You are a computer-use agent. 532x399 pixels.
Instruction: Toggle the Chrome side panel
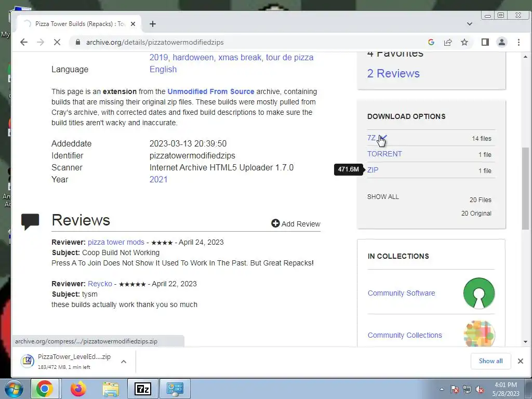(485, 42)
